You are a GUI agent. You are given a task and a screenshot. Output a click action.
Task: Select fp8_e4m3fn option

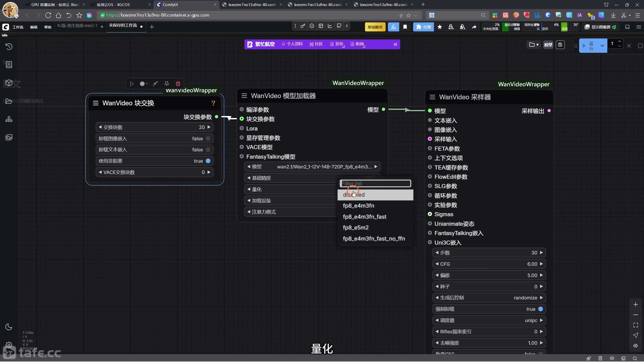click(375, 206)
